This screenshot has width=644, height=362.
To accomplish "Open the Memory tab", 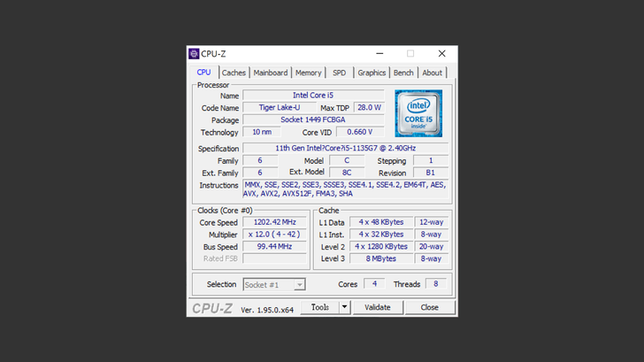I will [x=308, y=73].
